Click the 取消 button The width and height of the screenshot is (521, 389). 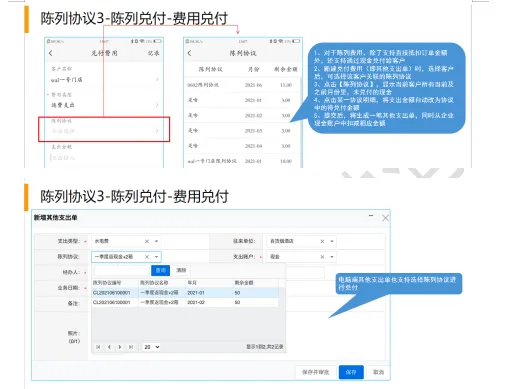(x=378, y=372)
